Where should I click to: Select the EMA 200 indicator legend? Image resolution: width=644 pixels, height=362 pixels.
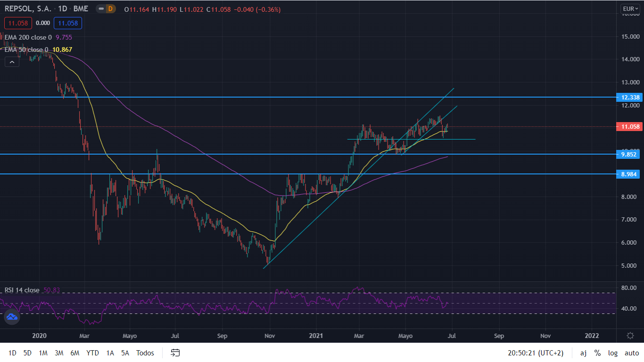pos(28,37)
